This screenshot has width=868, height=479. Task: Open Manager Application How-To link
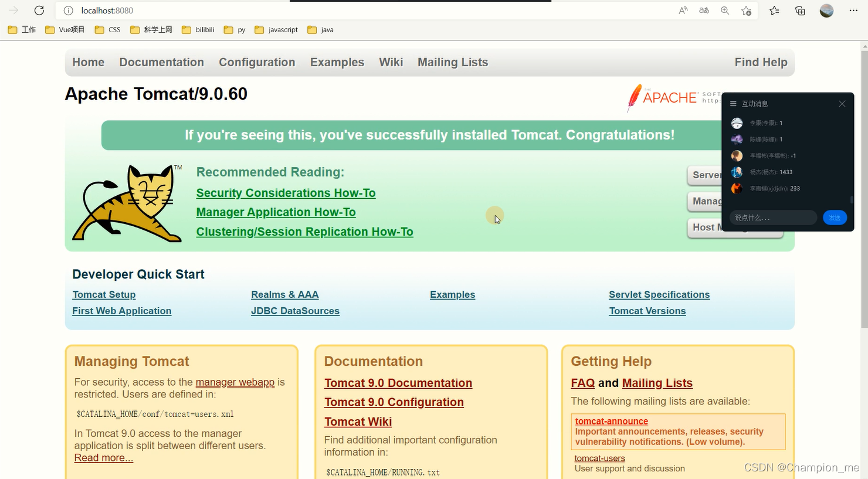(276, 212)
